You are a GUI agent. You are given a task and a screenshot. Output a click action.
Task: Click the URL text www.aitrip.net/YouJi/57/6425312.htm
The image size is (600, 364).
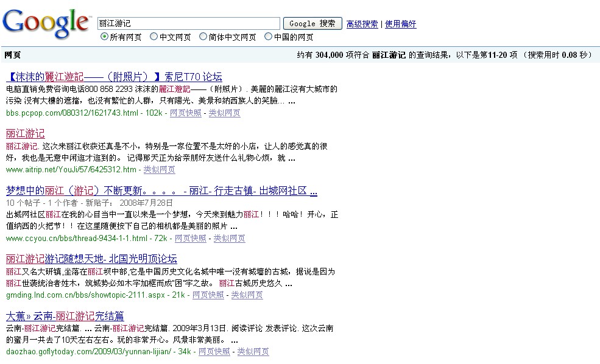[71, 169]
